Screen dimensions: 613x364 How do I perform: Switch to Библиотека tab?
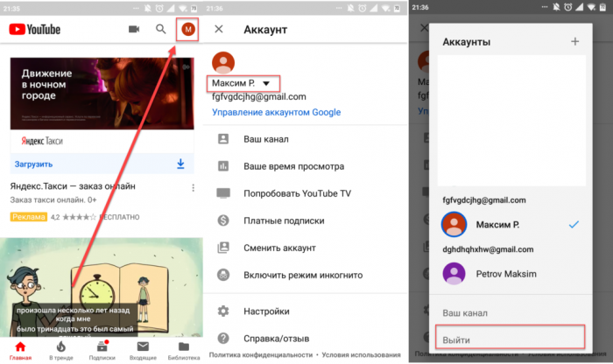183,349
